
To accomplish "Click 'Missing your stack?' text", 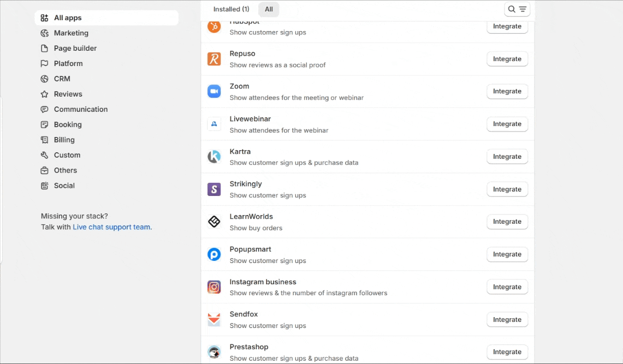I will tap(74, 216).
